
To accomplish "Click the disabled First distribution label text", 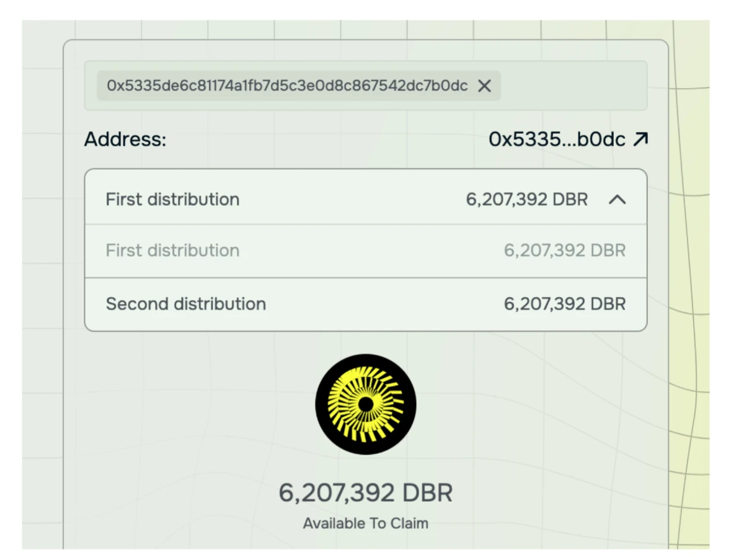I will 172,251.
